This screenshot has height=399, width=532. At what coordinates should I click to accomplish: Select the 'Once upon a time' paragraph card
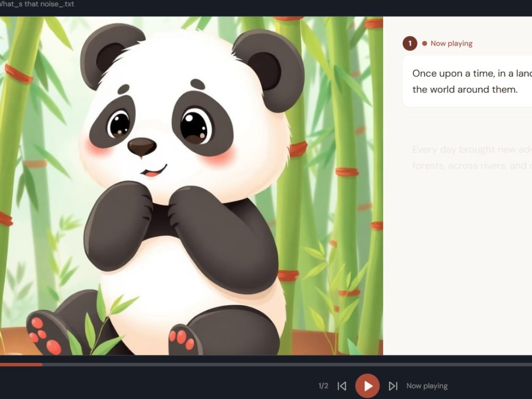(x=468, y=81)
